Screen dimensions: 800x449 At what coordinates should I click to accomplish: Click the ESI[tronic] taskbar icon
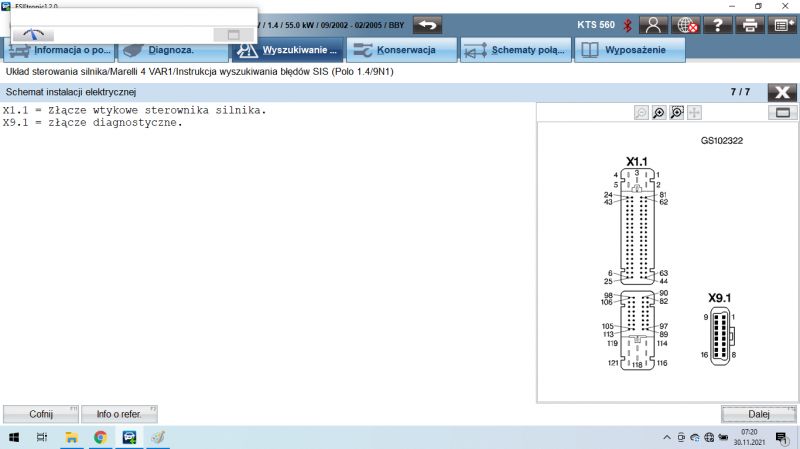click(x=129, y=437)
